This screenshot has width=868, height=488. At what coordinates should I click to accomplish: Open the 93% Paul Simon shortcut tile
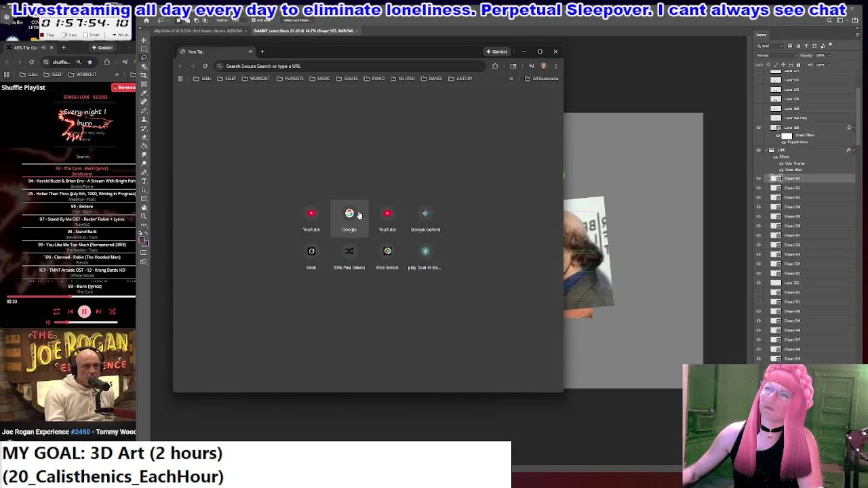click(349, 257)
